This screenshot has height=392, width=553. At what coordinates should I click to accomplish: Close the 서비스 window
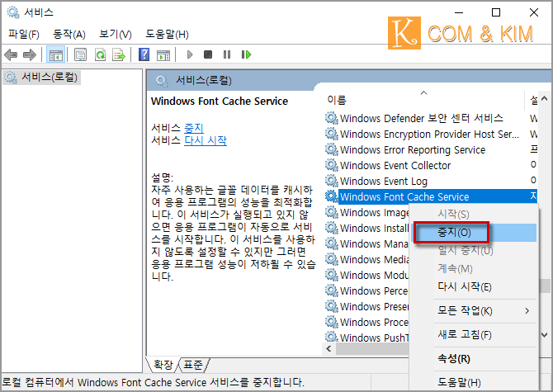[534, 12]
